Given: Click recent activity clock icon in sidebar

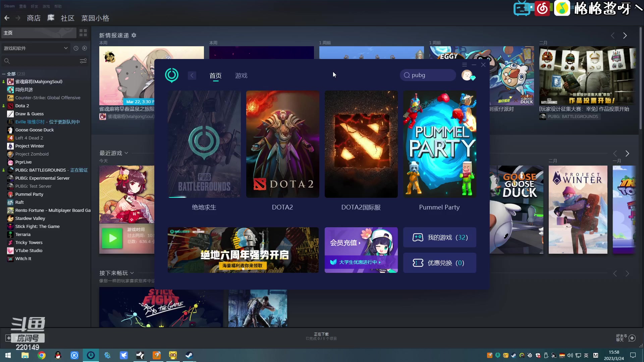Looking at the screenshot, I should (x=76, y=48).
